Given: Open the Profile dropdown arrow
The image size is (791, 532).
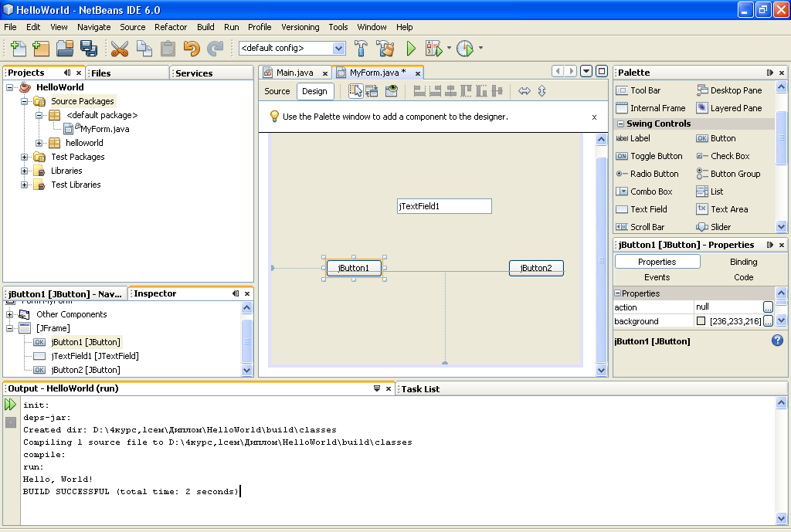Looking at the screenshot, I should tap(480, 48).
